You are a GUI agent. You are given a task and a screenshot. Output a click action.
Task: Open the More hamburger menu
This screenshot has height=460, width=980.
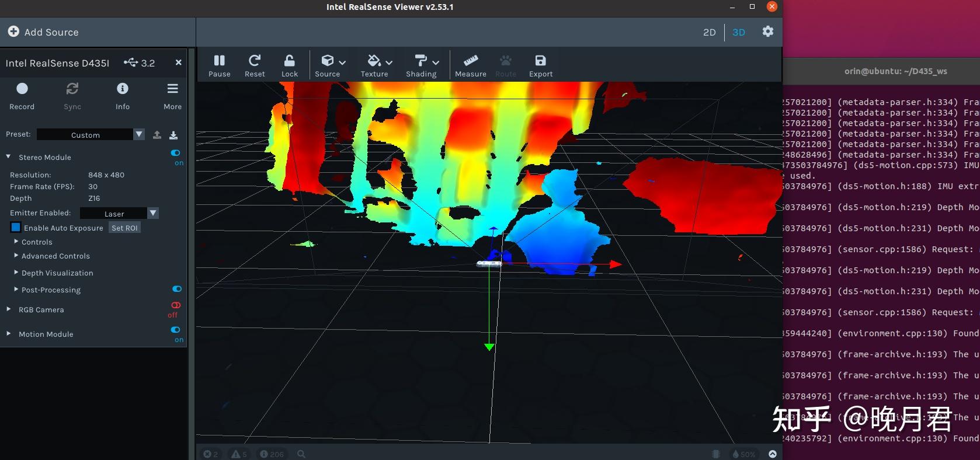point(172,95)
